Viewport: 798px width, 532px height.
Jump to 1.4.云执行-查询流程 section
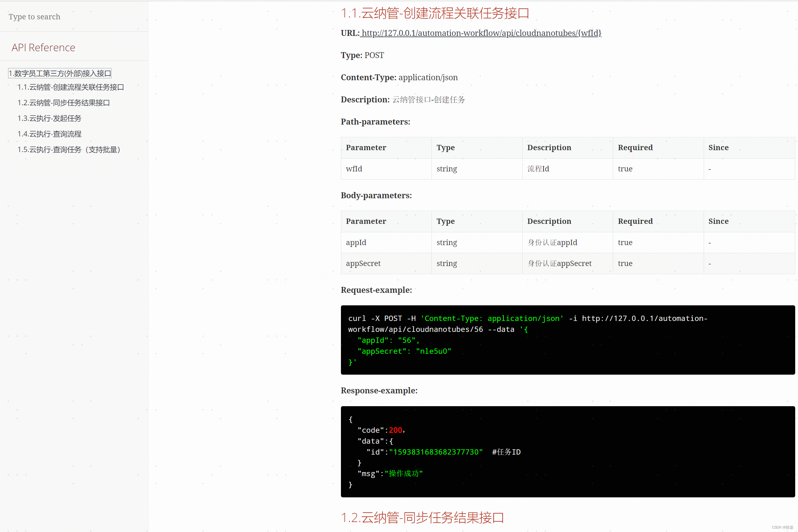[x=49, y=134]
